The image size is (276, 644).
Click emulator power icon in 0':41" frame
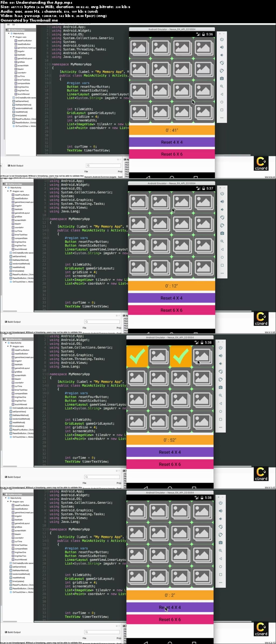222,39
